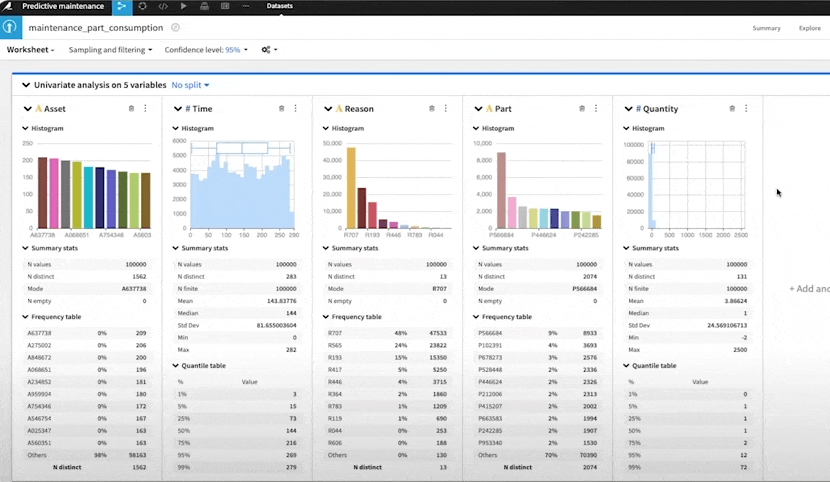Open the Worksheet dropdown menu

click(32, 49)
